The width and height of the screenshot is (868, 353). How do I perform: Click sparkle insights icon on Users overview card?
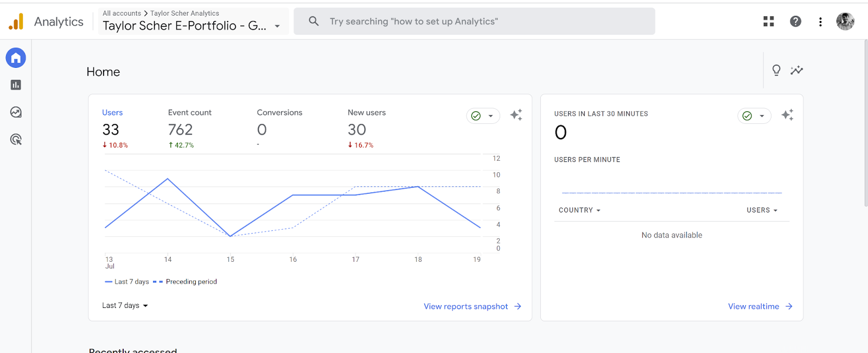click(x=516, y=115)
